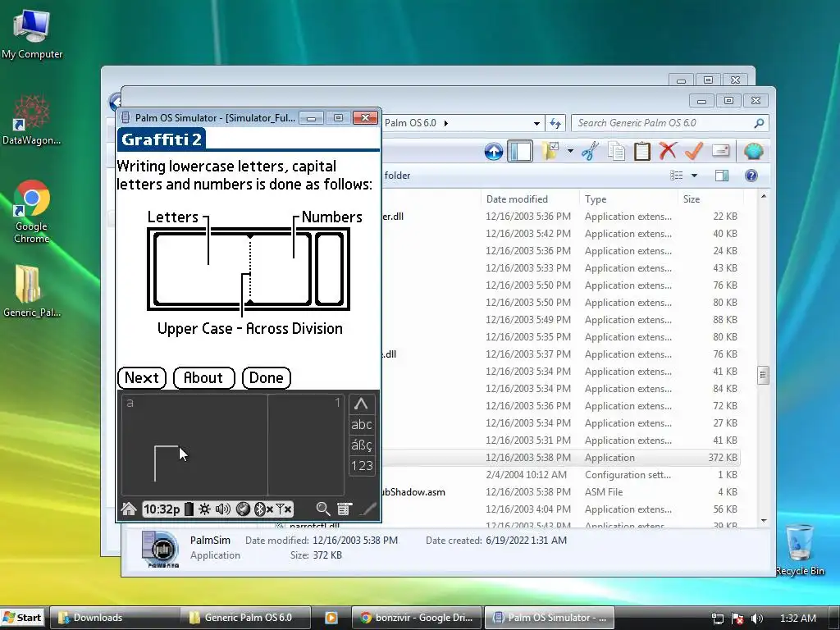Tap the Palm Home icon in the status bar
This screenshot has height=630, width=840.
click(x=129, y=509)
